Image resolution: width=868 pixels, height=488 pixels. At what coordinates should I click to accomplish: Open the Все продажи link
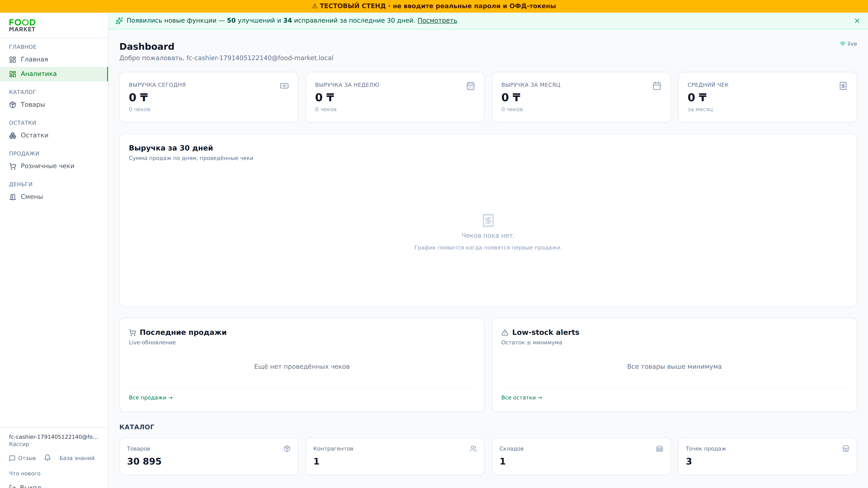pyautogui.click(x=151, y=397)
